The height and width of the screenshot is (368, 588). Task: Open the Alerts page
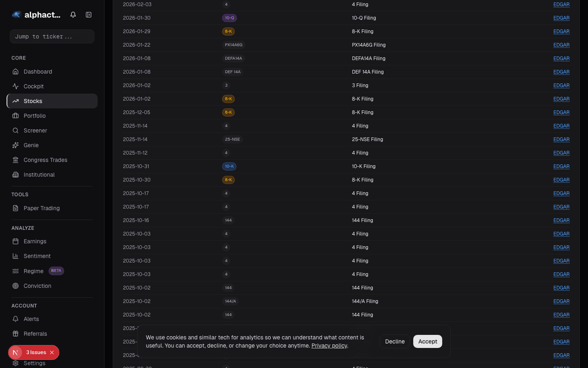31,319
